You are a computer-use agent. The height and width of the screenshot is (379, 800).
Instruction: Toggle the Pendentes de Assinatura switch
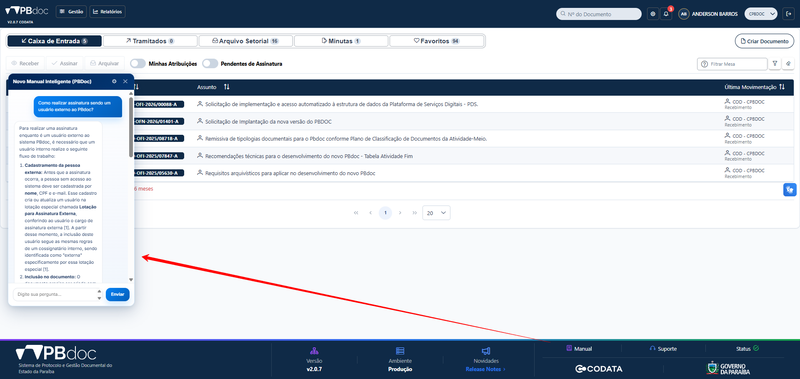[x=210, y=64]
